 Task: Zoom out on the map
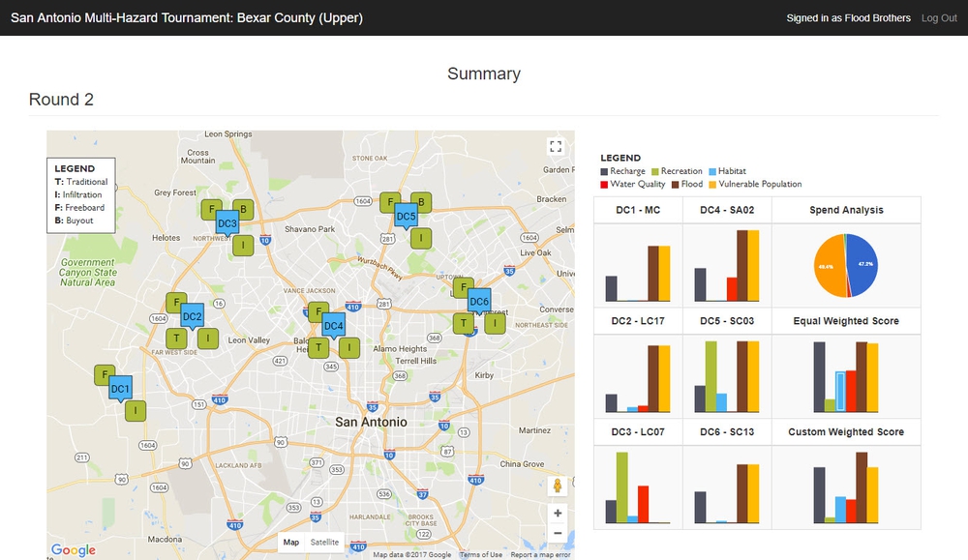point(558,533)
